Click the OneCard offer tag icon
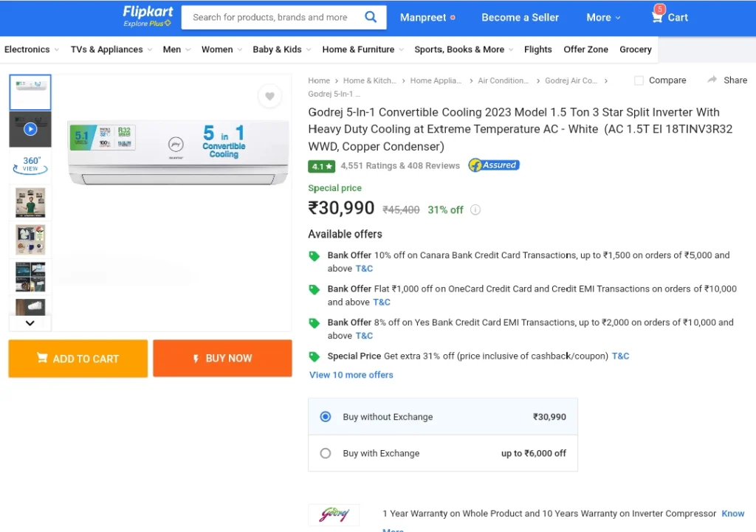 click(315, 290)
